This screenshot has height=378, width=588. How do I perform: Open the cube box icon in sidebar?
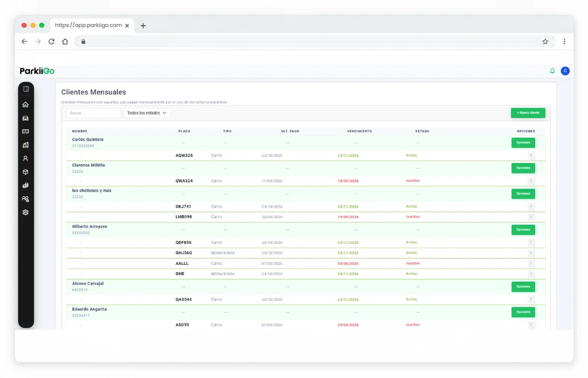[25, 172]
